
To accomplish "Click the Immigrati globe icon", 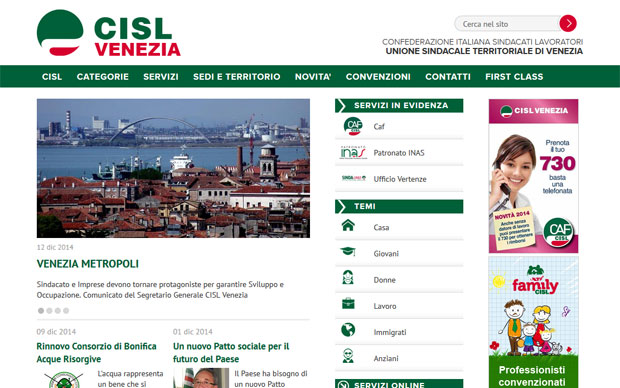I will [348, 330].
